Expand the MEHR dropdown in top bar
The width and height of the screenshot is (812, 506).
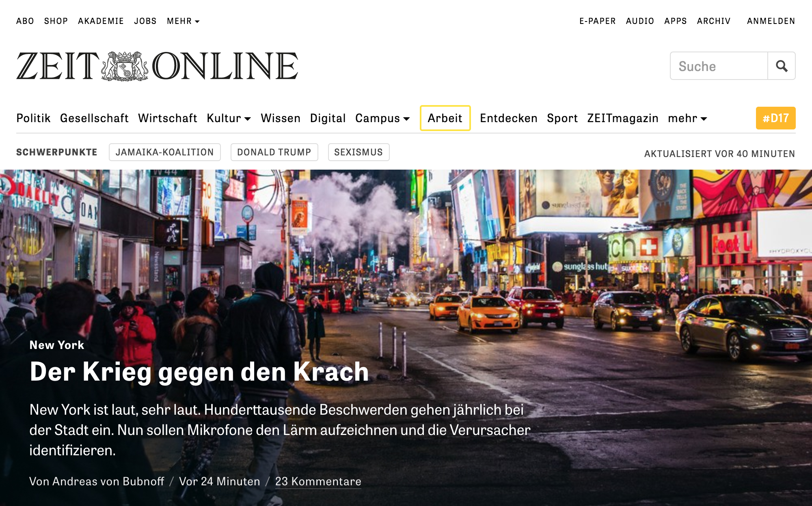point(183,21)
